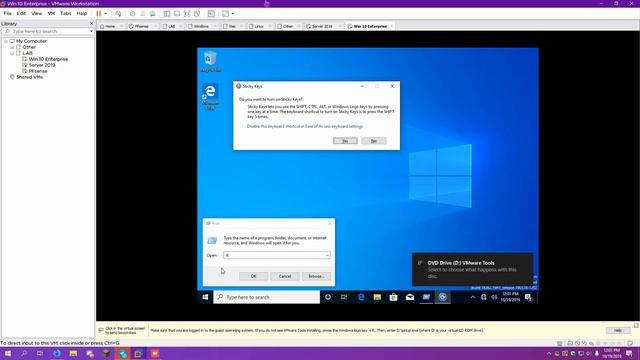The image size is (640, 360).
Task: Show hidden icons in the guest system tray
Action: (473, 297)
